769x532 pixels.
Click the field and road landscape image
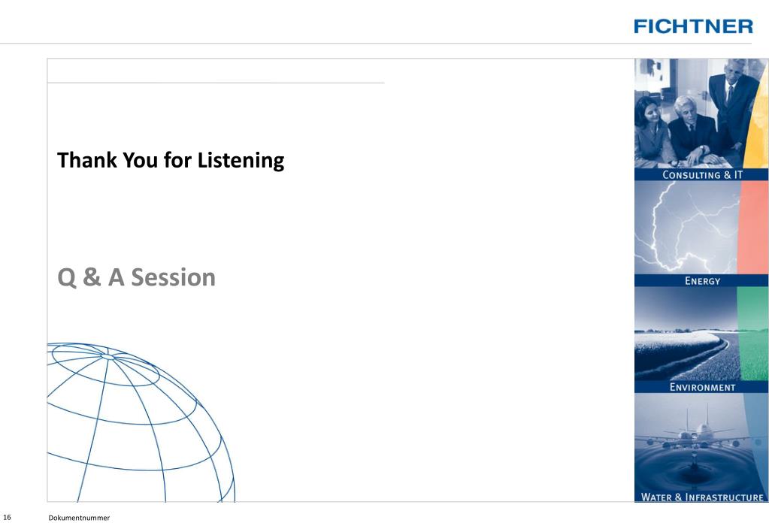(686, 334)
